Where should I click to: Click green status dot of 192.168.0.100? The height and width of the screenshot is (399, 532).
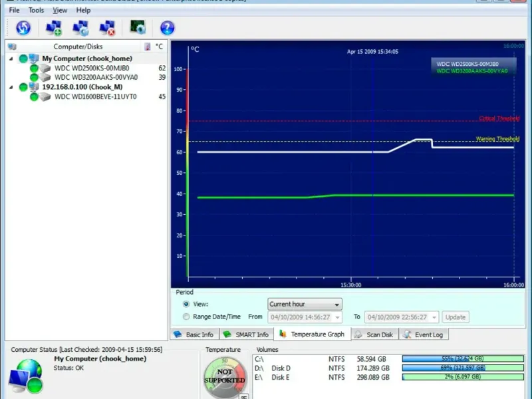23,87
